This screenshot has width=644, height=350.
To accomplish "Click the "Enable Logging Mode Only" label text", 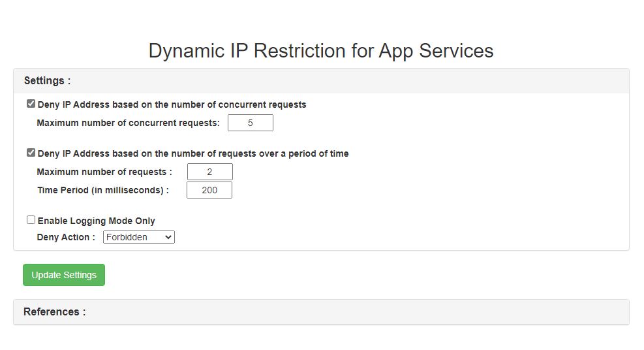I will [x=96, y=221].
